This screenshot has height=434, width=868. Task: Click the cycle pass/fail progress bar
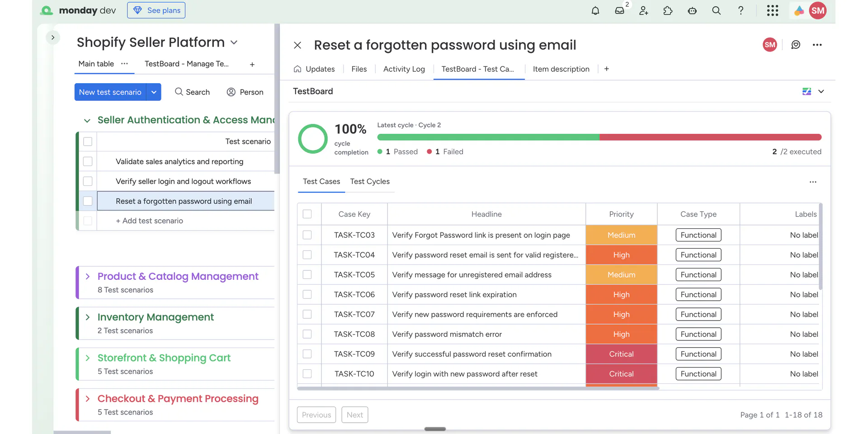coord(599,137)
